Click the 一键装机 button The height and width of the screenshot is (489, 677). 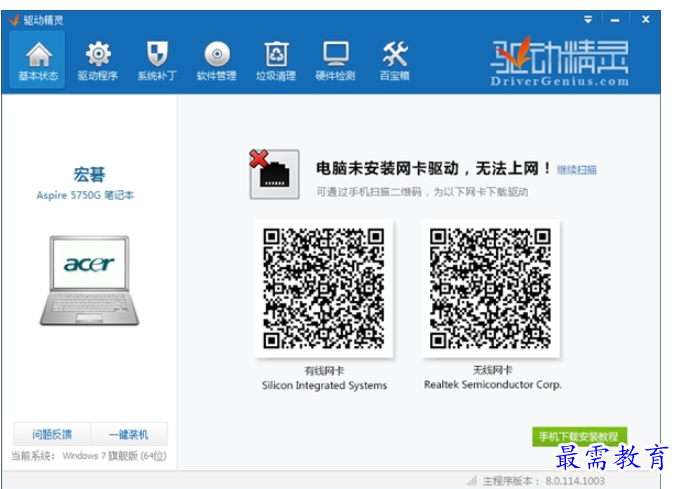[129, 434]
